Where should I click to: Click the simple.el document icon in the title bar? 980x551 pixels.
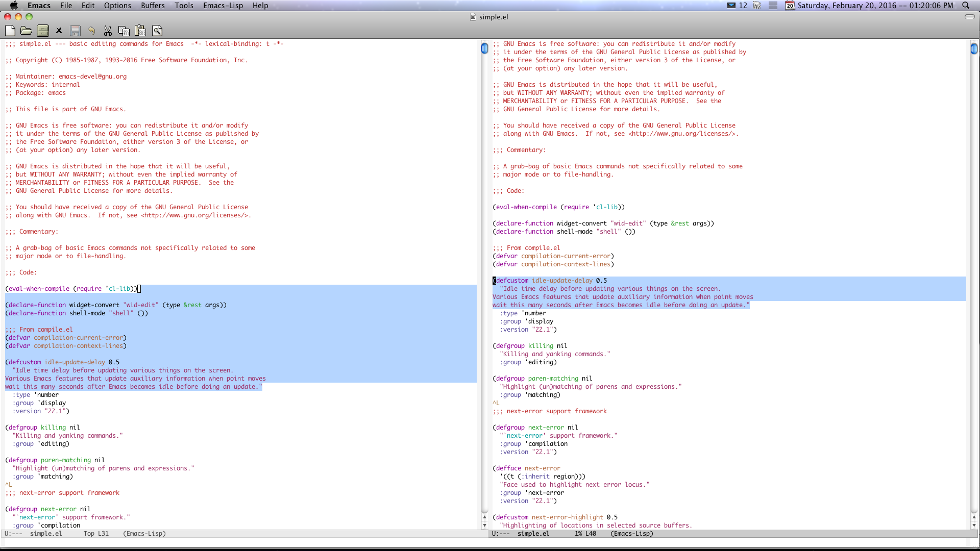(473, 17)
